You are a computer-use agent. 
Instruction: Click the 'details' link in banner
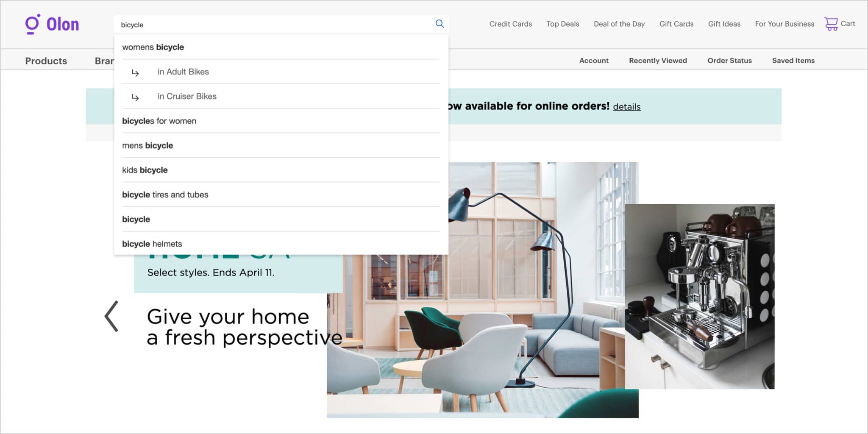click(x=626, y=107)
